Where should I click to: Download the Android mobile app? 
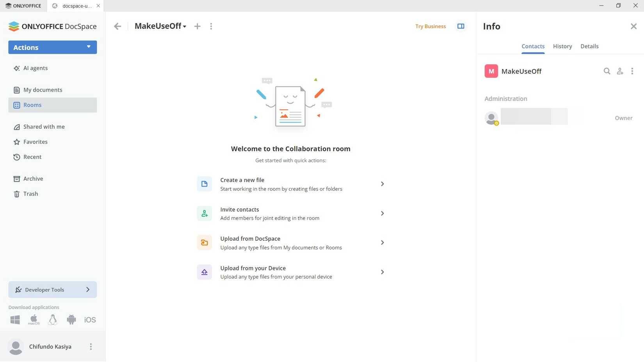coord(71,320)
